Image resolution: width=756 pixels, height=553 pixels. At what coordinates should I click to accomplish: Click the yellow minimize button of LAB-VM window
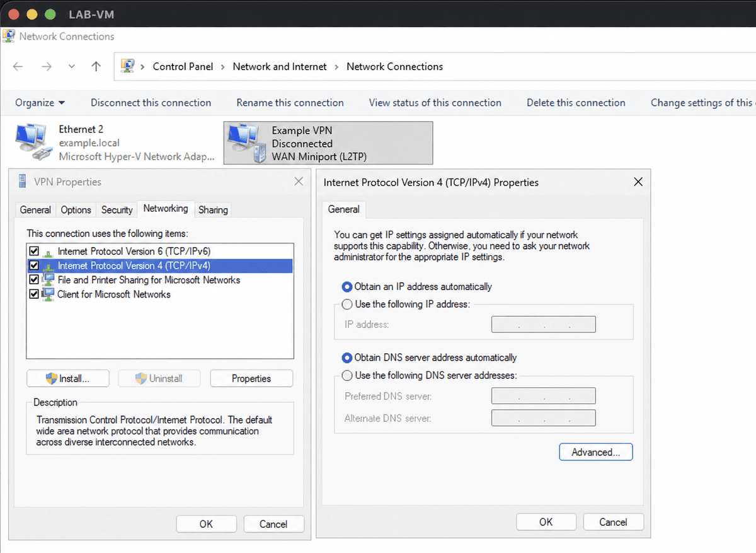[31, 14]
